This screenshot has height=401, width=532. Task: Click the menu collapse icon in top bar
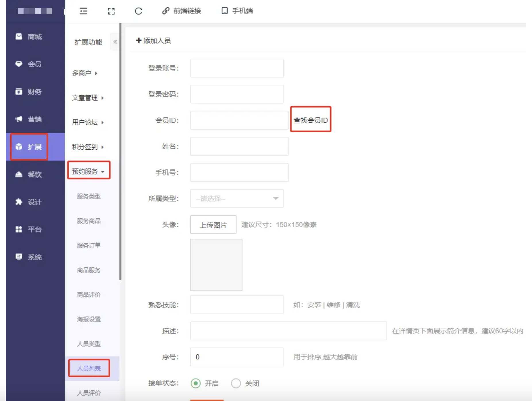[83, 11]
